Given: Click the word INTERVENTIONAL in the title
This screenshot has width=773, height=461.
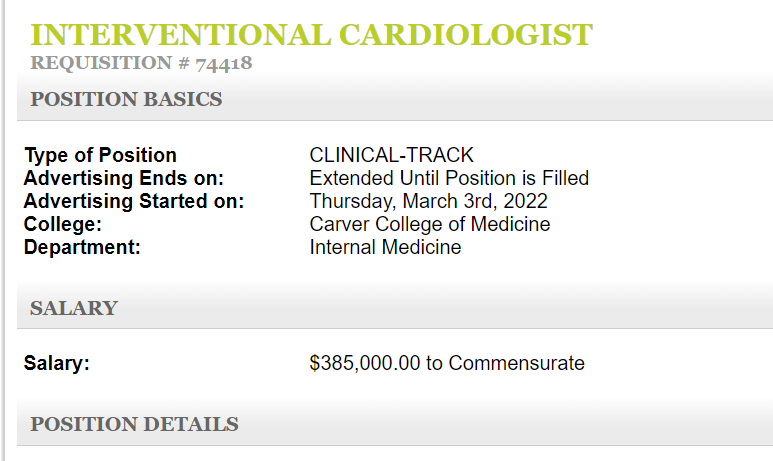Looking at the screenshot, I should click(x=180, y=34).
